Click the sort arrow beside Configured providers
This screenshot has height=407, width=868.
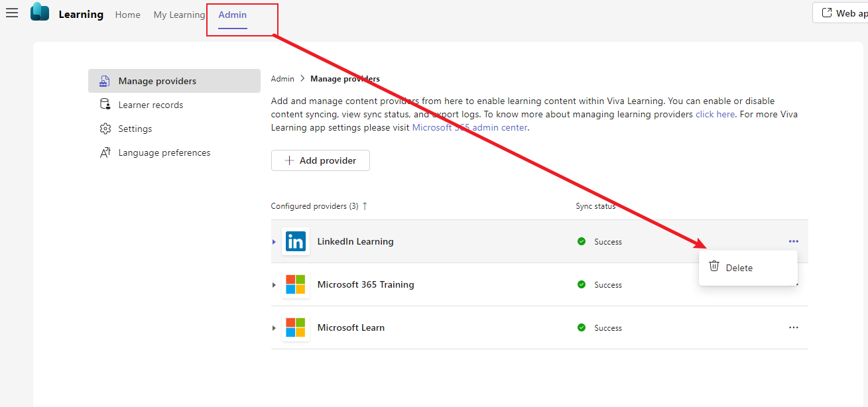365,206
